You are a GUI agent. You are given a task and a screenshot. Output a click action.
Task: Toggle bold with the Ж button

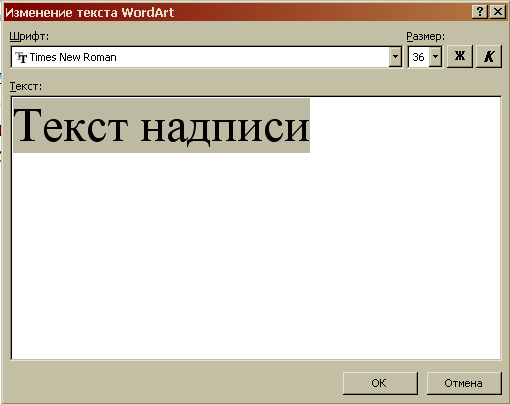tap(460, 57)
